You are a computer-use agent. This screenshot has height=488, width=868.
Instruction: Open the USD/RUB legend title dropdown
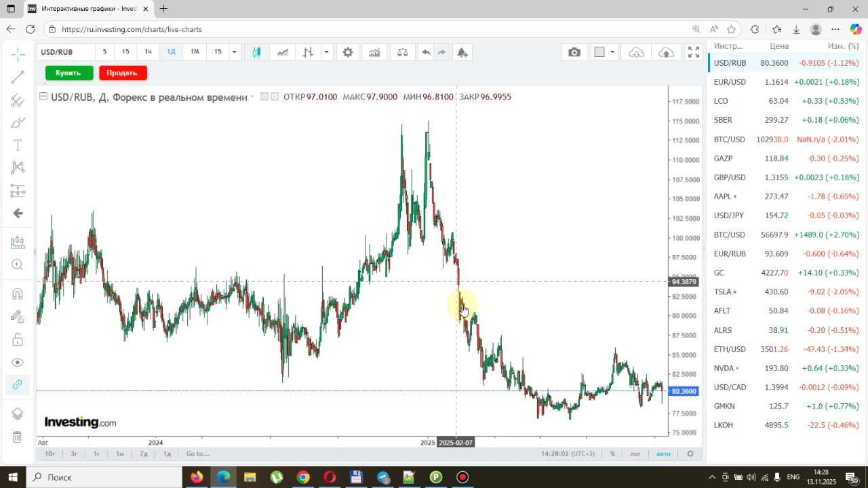click(x=252, y=97)
